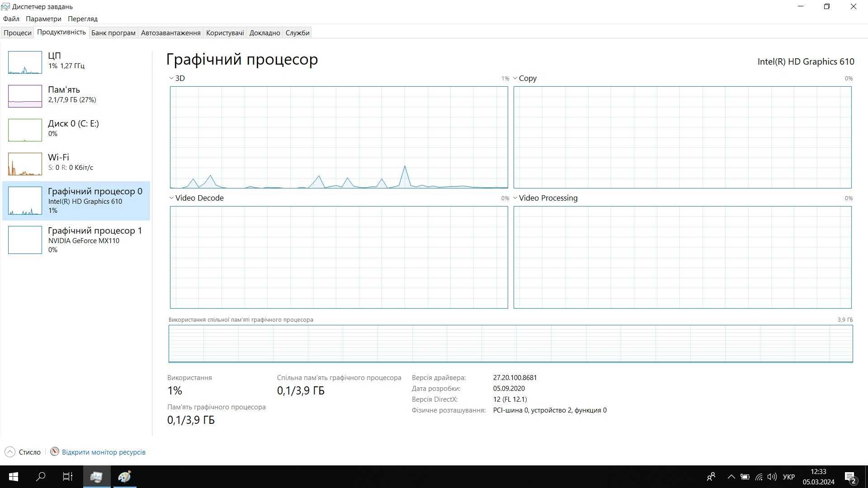Open the notification center icon

tap(850, 477)
